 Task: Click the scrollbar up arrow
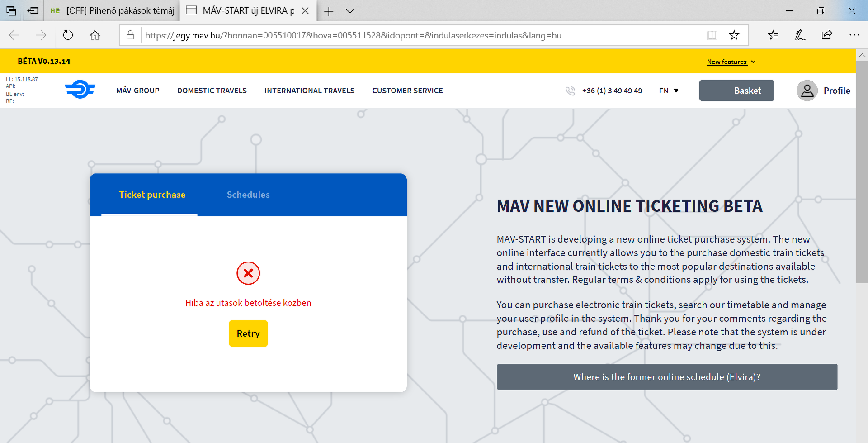862,55
